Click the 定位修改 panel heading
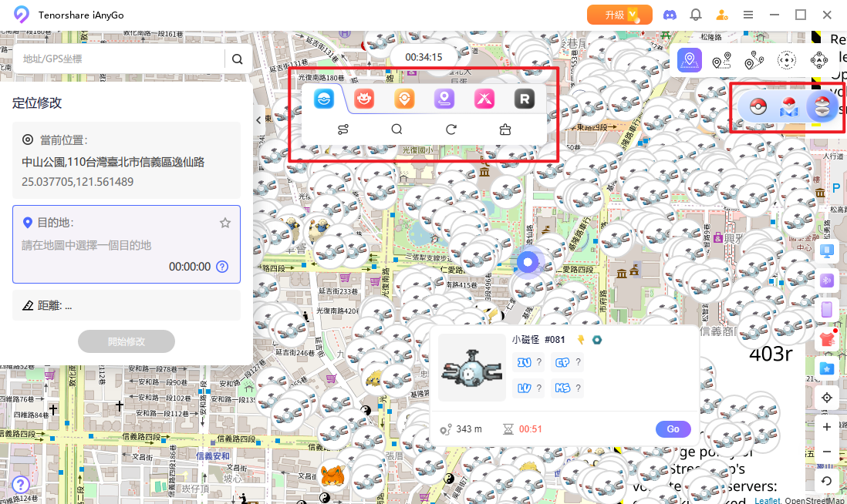The height and width of the screenshot is (504, 847). coord(37,103)
